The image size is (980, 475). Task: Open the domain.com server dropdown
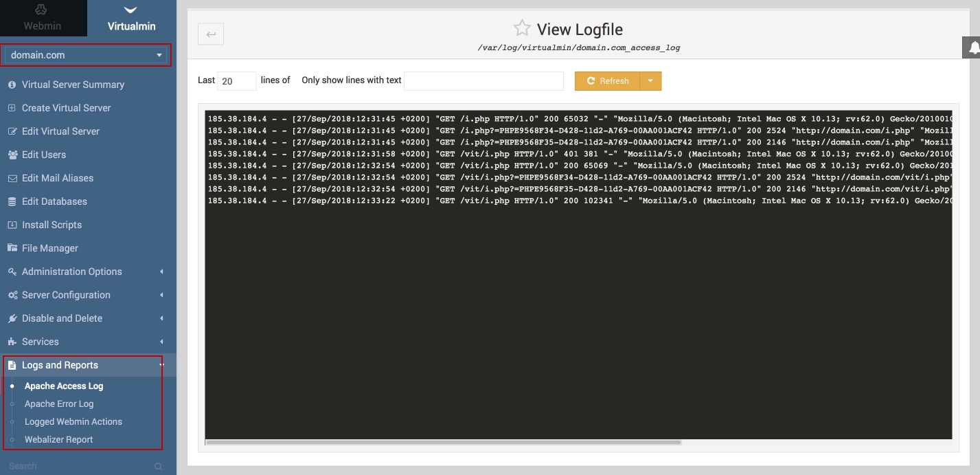86,55
